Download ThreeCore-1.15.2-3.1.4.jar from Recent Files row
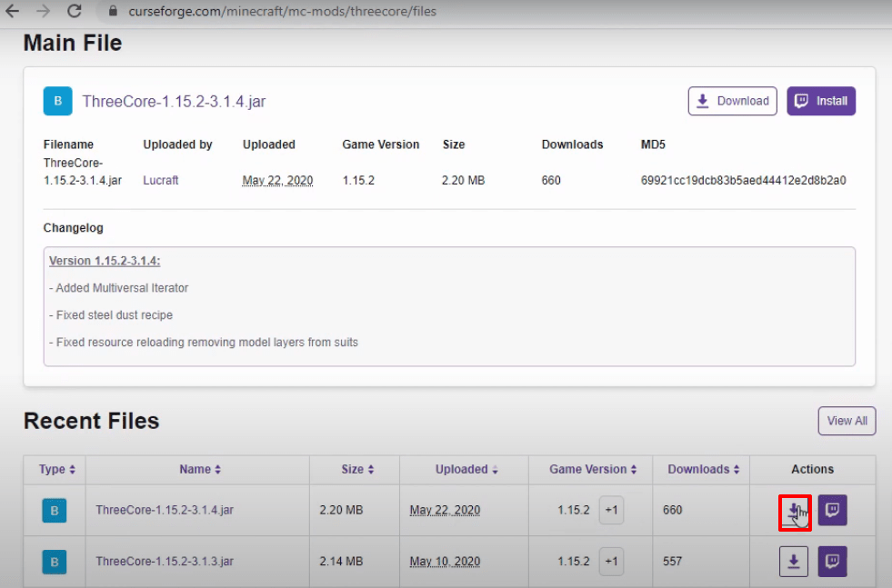 794,512
